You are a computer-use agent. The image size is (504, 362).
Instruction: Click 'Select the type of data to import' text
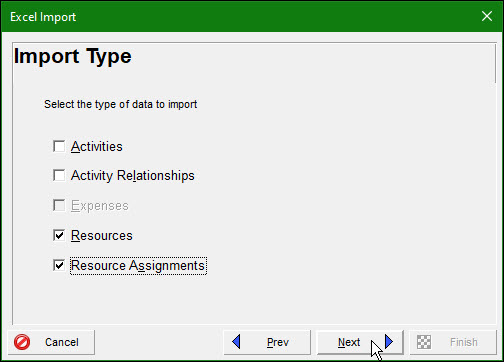(120, 104)
